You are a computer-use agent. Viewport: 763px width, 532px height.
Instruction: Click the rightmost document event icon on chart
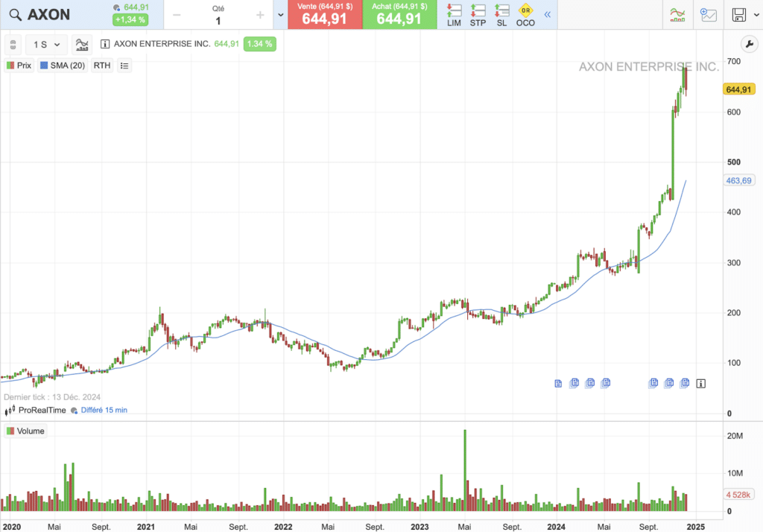click(x=685, y=382)
